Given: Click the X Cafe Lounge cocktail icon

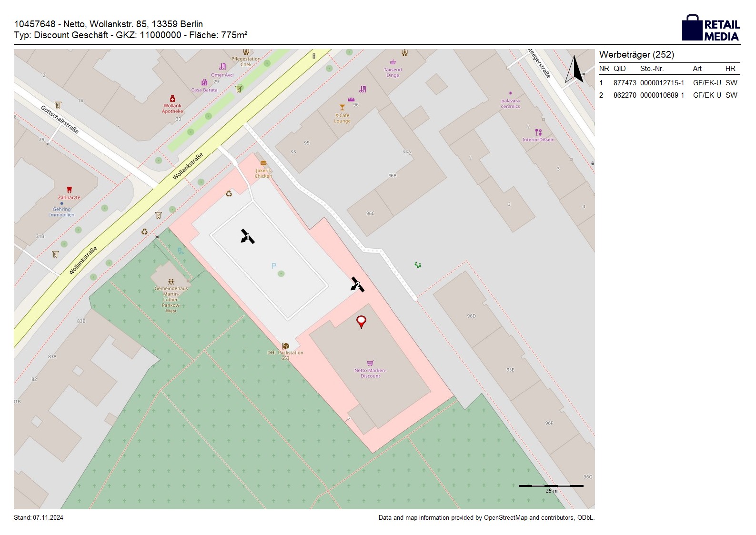Looking at the screenshot, I should (342, 108).
